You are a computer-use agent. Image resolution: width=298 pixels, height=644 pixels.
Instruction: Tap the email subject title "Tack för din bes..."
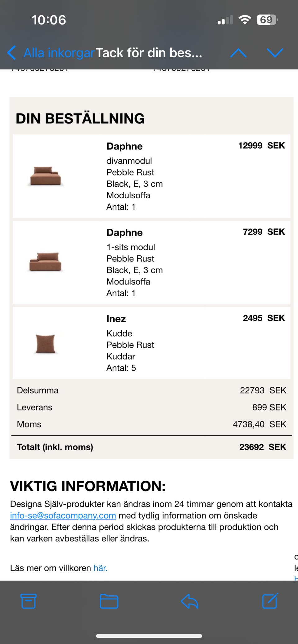tap(149, 53)
